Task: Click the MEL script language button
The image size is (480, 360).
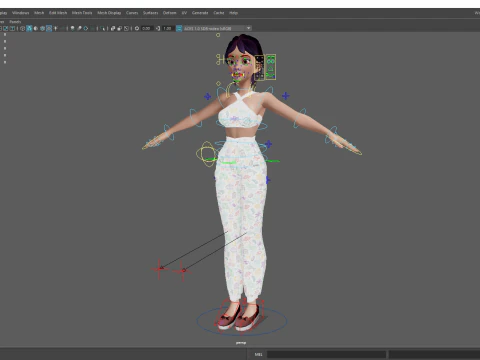Action: click(258, 354)
